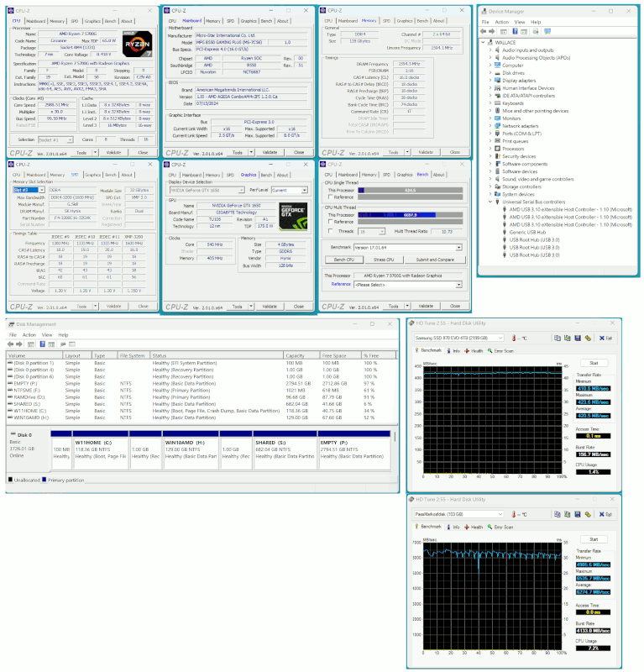
Task: Click Submit and Compare button
Action: pyautogui.click(x=435, y=260)
